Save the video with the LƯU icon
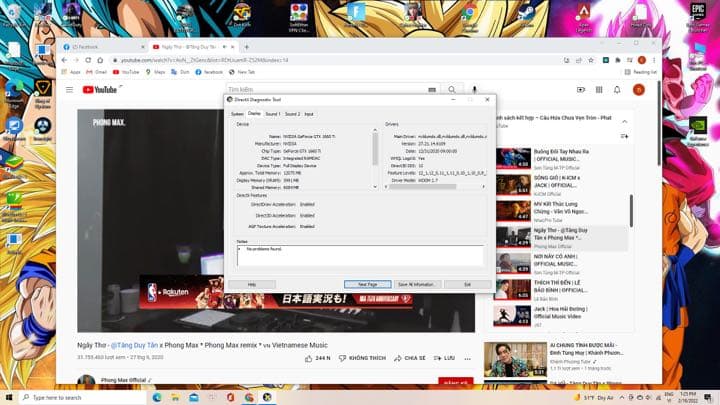720x405 pixels. [436, 357]
